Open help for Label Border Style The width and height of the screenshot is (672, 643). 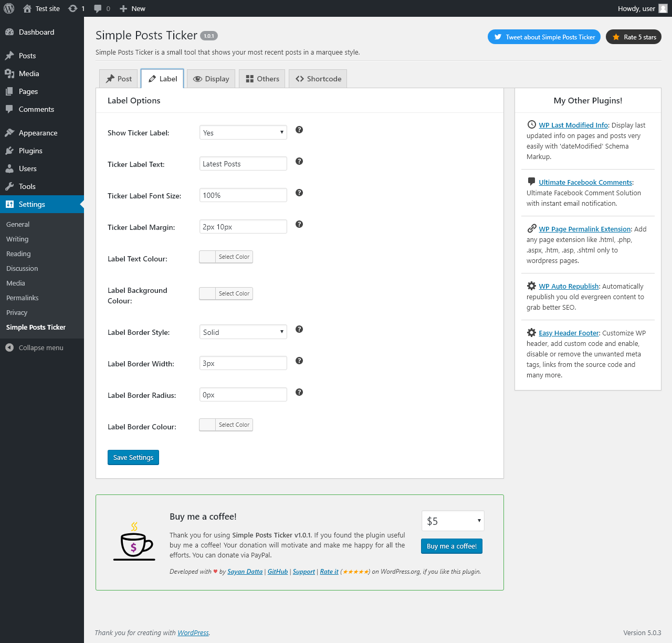299,329
